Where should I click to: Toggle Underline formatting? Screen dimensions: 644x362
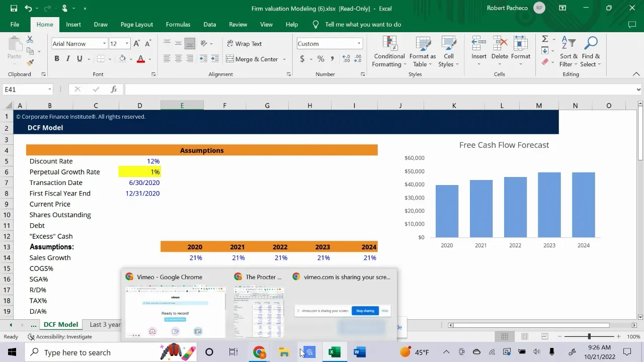point(79,59)
